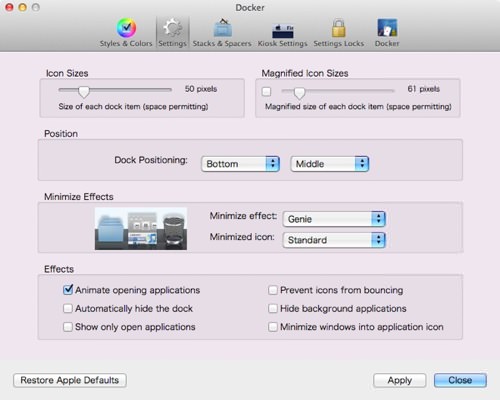Click the dock preview image
Image resolution: width=500 pixels, height=400 pixels.
click(141, 229)
